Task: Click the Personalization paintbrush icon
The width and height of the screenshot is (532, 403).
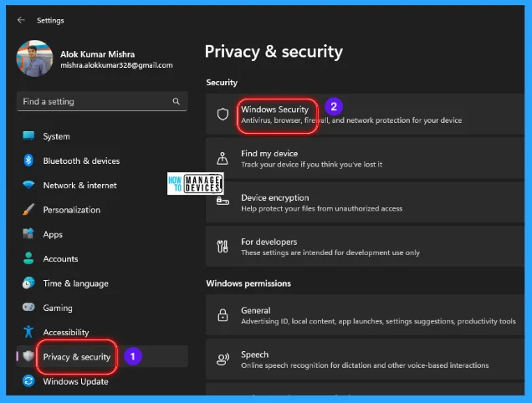Action: pos(28,210)
